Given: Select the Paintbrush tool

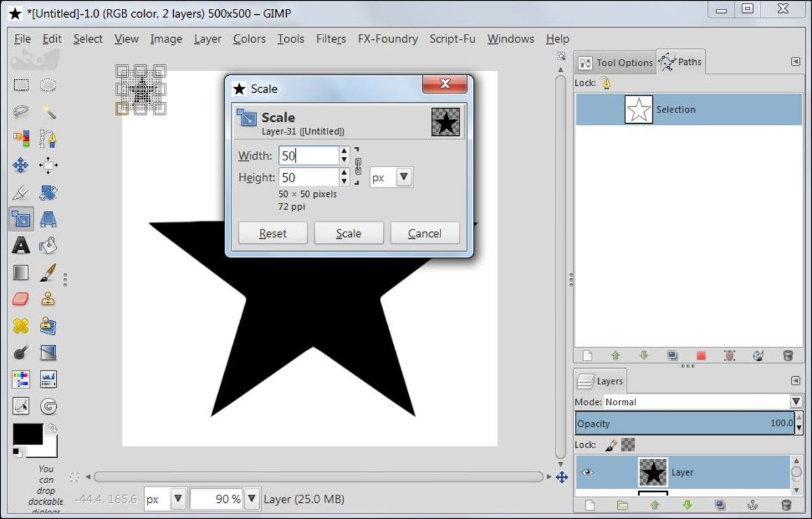Looking at the screenshot, I should coord(47,273).
